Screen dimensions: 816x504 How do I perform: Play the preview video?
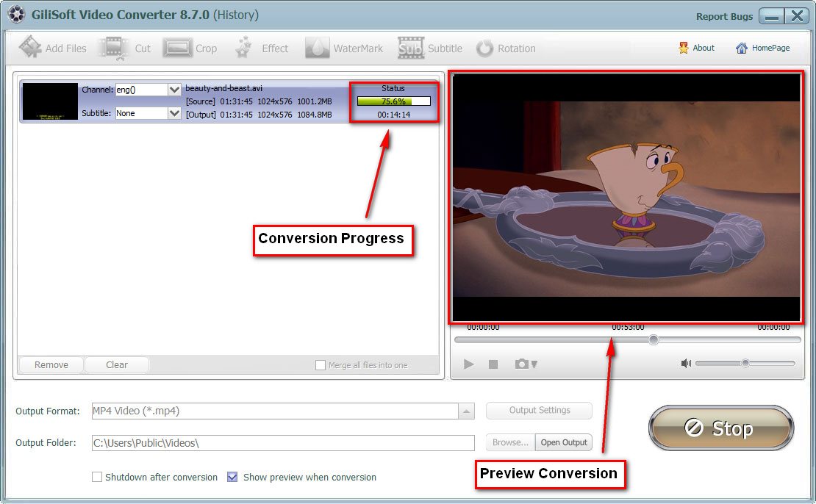[x=468, y=364]
